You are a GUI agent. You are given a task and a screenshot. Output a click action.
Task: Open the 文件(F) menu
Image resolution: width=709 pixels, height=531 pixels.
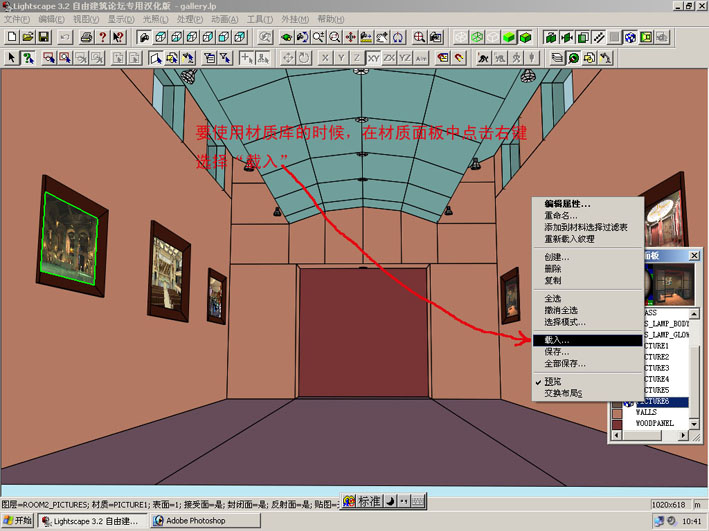pos(17,19)
